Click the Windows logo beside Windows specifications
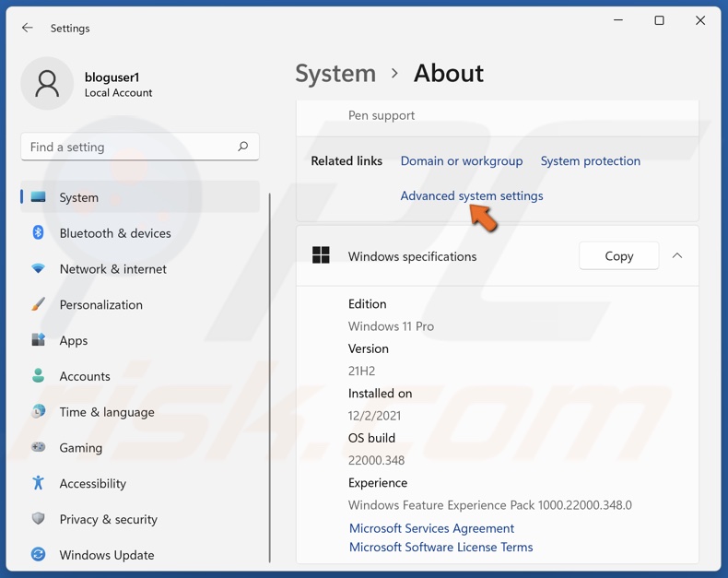This screenshot has width=728, height=578. coord(321,255)
